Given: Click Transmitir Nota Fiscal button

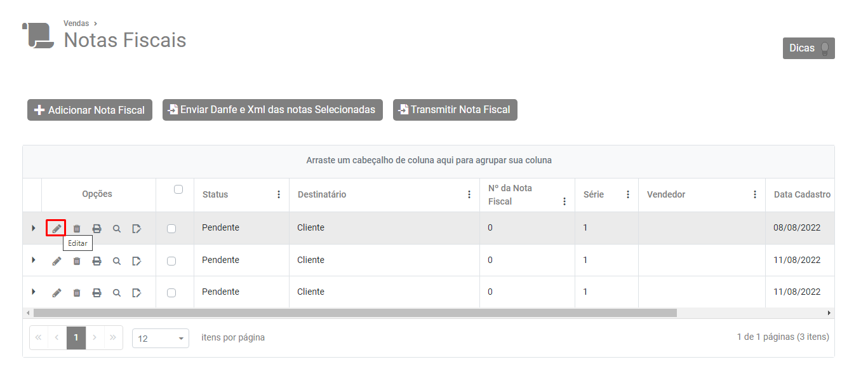Looking at the screenshot, I should (455, 110).
